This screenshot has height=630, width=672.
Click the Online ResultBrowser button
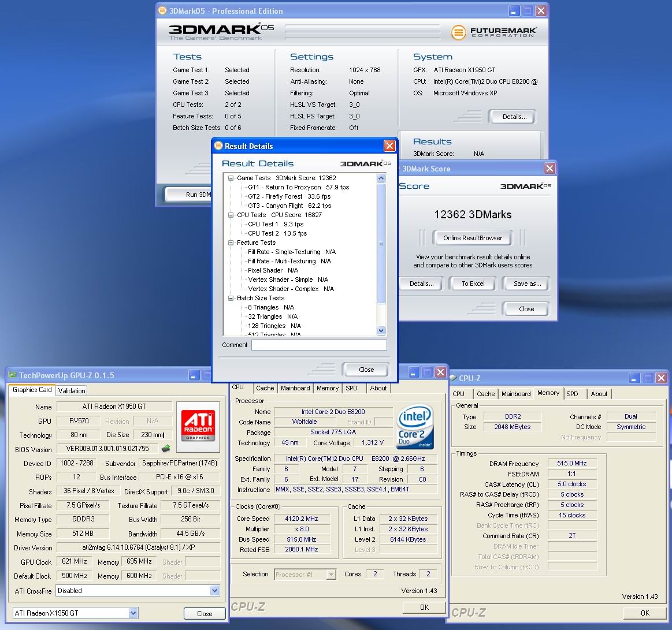pyautogui.click(x=472, y=238)
